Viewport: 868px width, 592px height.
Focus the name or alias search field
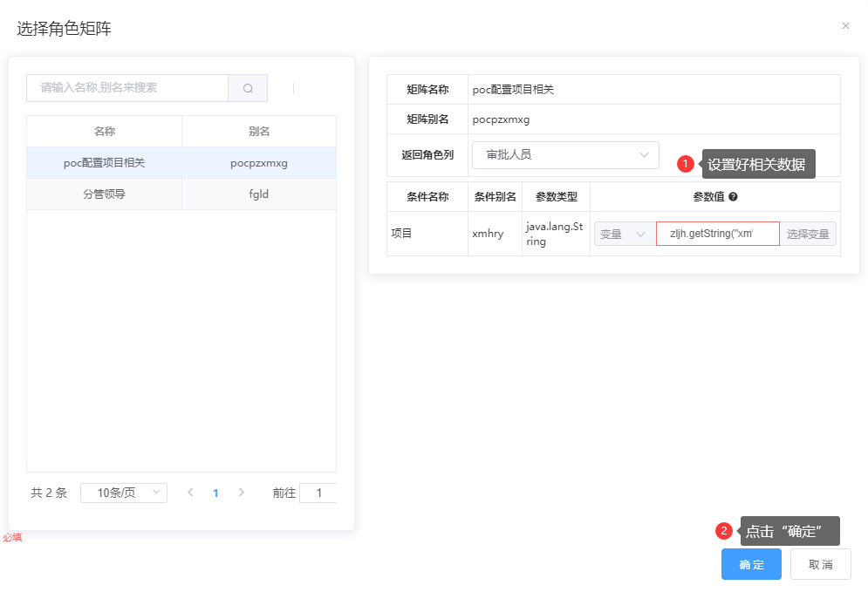(128, 88)
